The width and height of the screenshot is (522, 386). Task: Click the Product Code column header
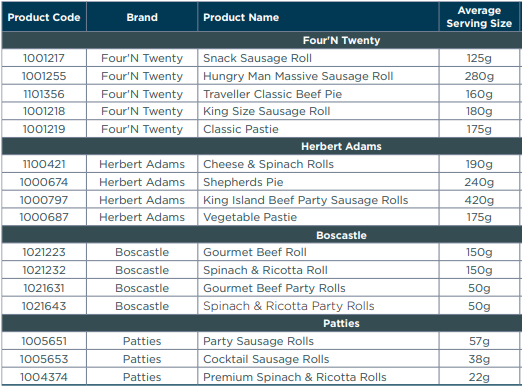click(44, 17)
